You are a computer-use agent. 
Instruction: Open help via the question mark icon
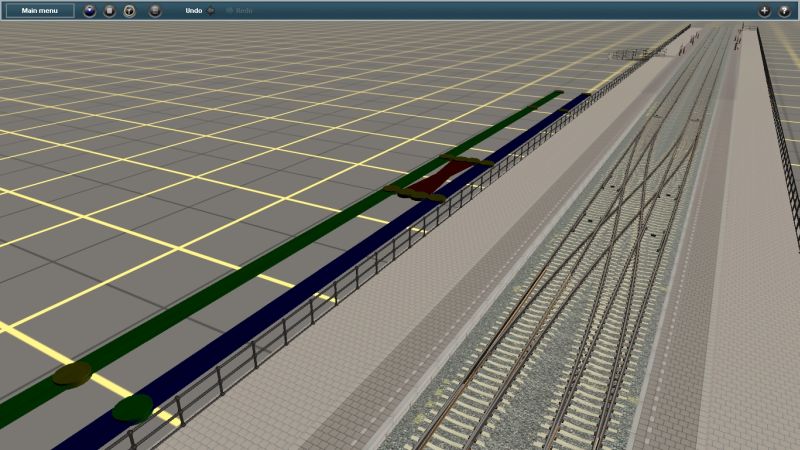[x=783, y=11]
